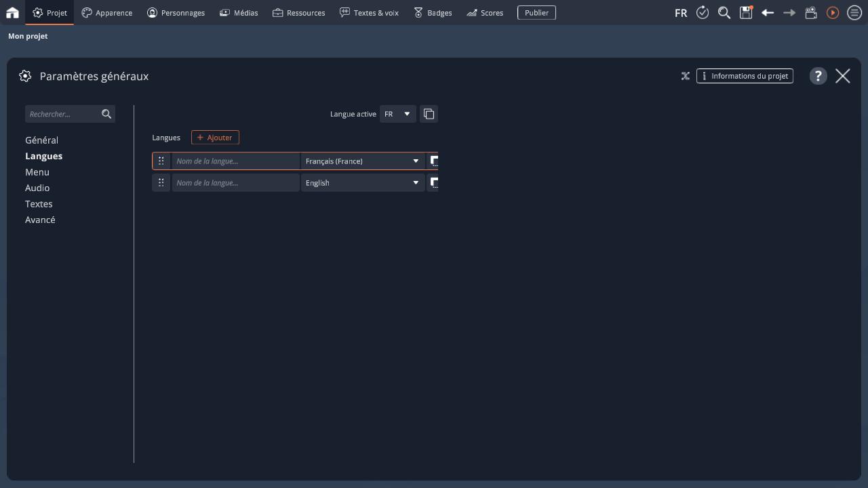Open the Scores tab

[485, 12]
